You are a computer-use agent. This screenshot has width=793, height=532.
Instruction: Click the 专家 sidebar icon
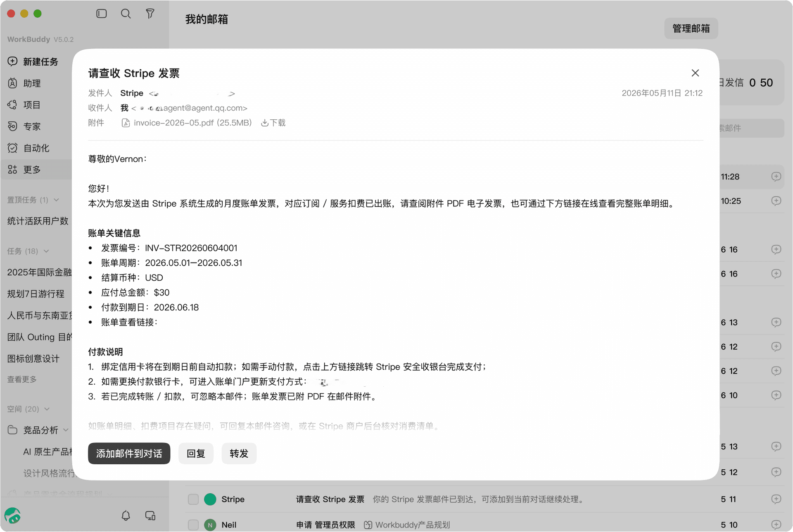[12, 126]
